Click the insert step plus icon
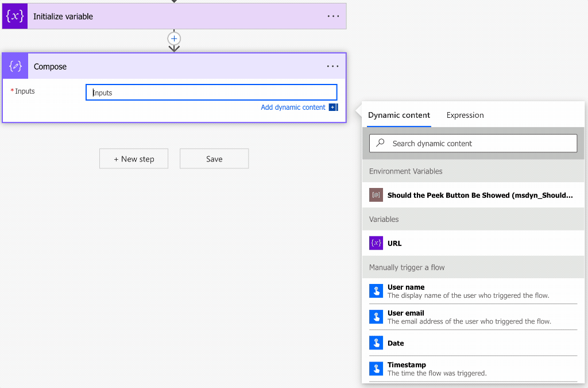 (x=174, y=39)
